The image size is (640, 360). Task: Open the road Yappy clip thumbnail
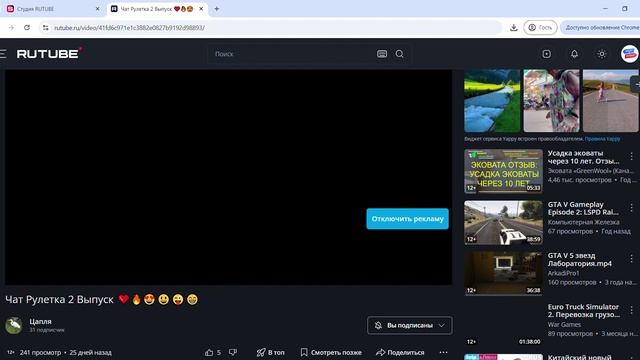(x=610, y=100)
